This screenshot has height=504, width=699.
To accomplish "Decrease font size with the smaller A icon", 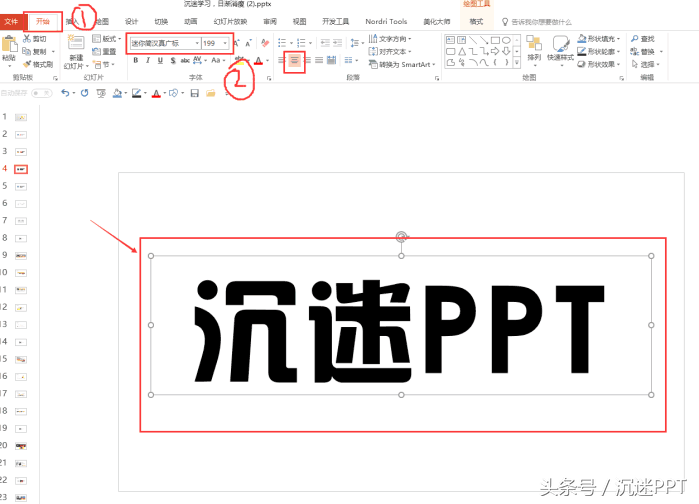I will coord(248,43).
